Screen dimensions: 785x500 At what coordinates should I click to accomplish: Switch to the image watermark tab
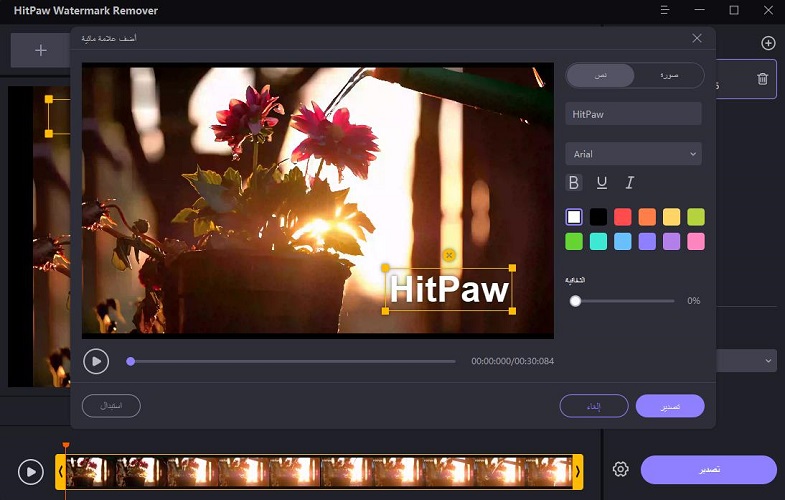pos(669,76)
